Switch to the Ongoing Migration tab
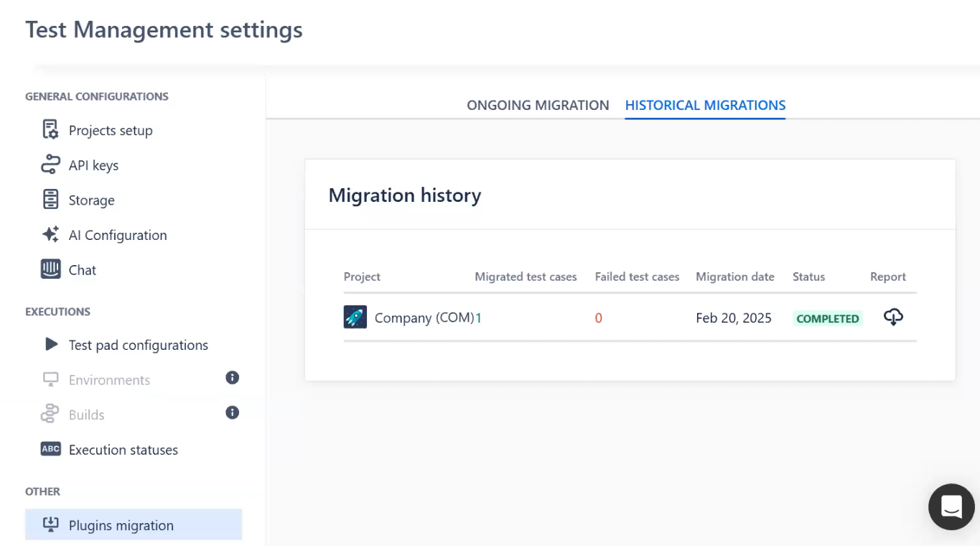The width and height of the screenshot is (980, 546). pos(538,105)
